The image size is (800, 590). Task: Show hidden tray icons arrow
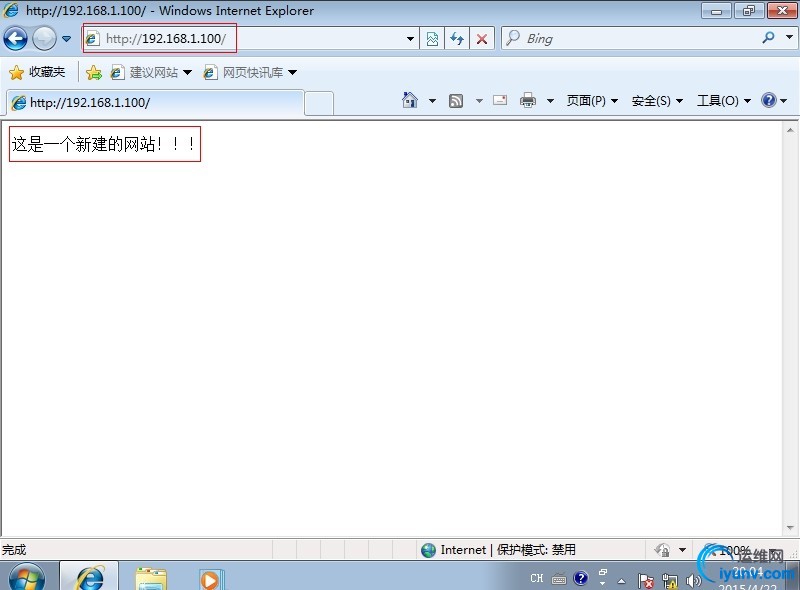pyautogui.click(x=621, y=580)
